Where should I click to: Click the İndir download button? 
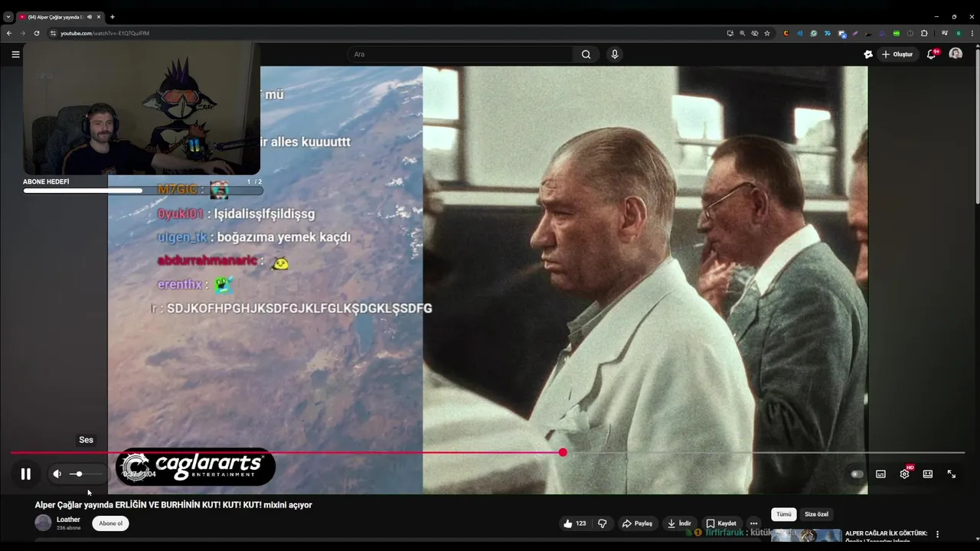tap(679, 523)
